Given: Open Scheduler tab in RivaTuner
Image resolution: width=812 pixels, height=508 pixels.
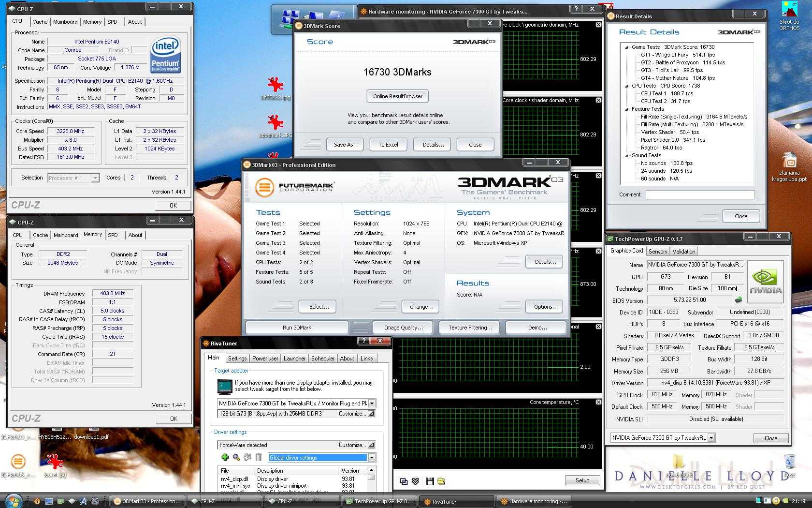Looking at the screenshot, I should click(x=323, y=359).
